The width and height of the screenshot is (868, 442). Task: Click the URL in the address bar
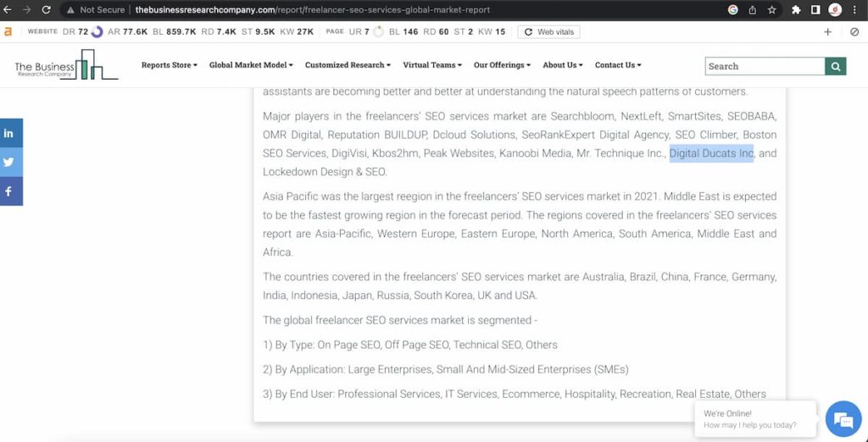point(312,10)
